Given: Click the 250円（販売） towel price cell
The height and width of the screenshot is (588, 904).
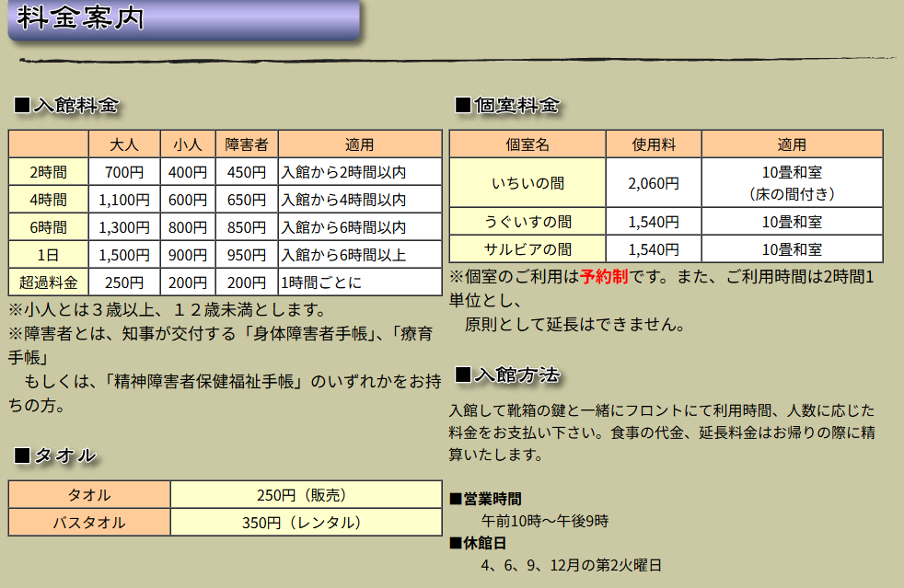Looking at the screenshot, I should point(306,495).
